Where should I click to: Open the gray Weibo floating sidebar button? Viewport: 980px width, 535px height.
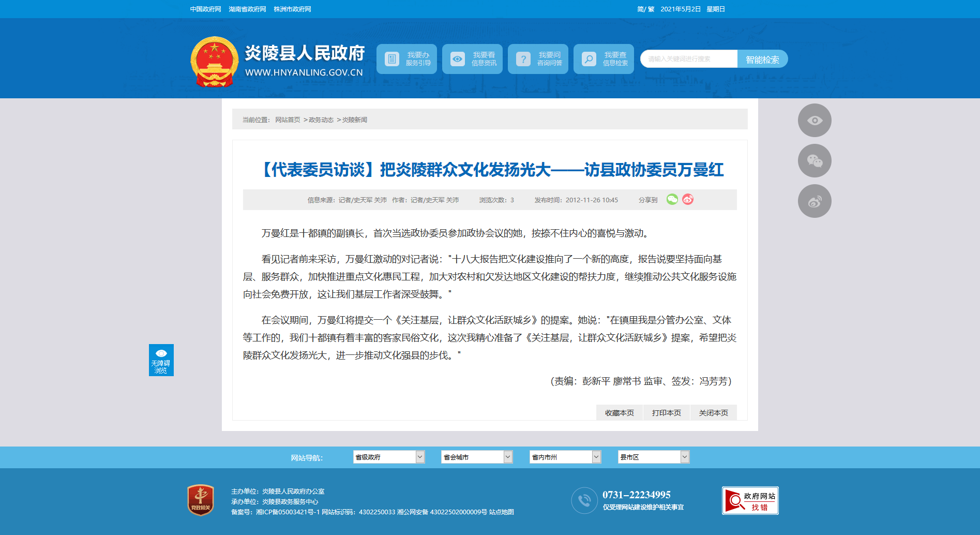pyautogui.click(x=815, y=201)
